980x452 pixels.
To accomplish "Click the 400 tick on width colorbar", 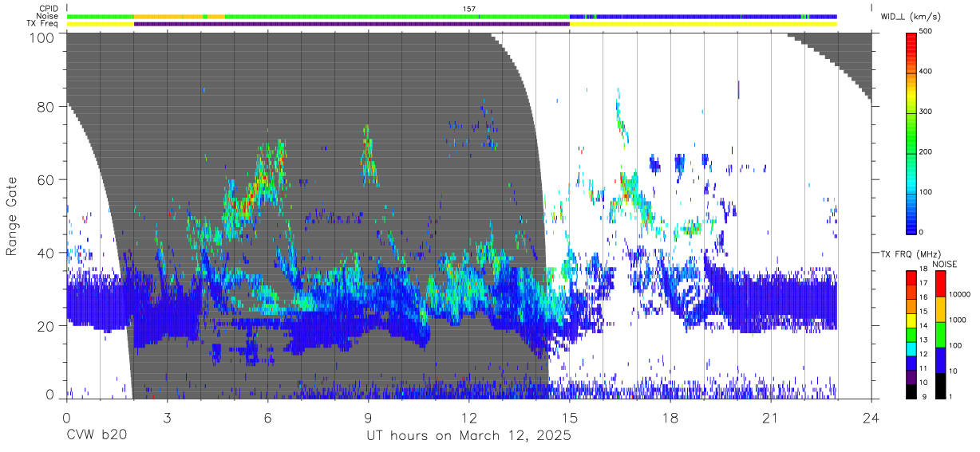I will point(927,72).
